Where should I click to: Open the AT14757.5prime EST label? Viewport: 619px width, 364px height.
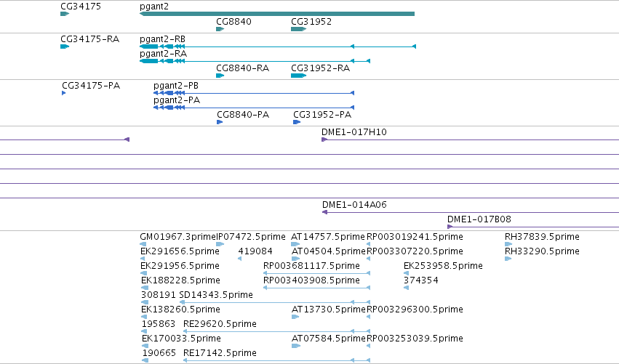327,237
